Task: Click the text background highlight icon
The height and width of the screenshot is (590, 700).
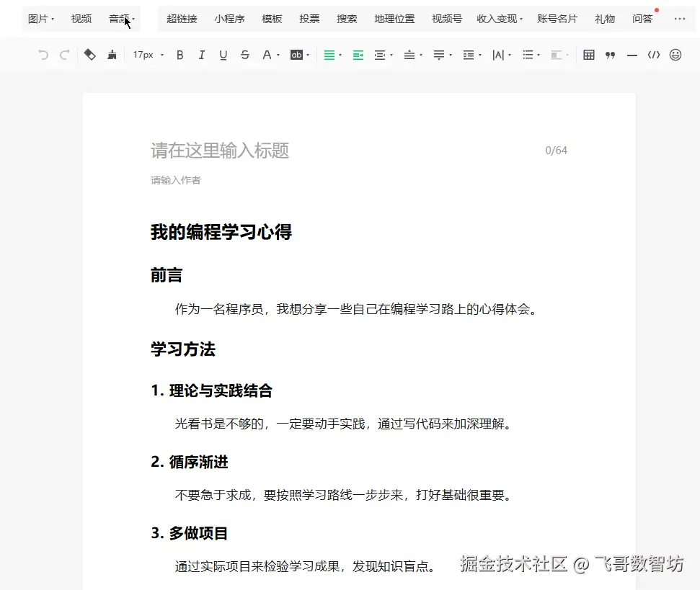Action: tap(296, 55)
